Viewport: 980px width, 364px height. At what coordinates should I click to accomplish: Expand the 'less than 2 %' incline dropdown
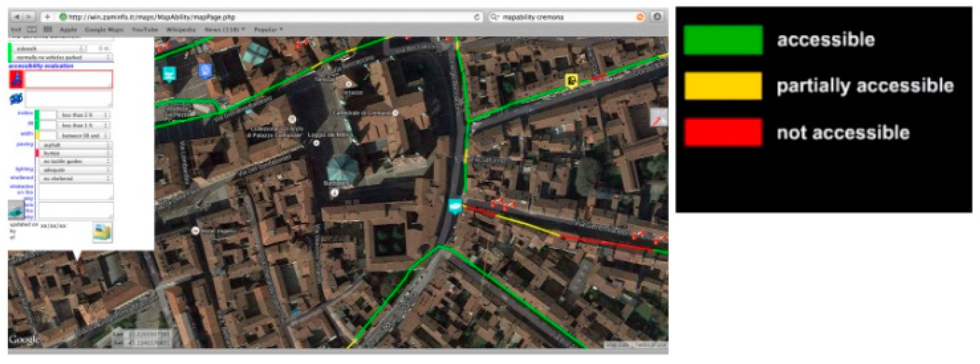click(x=83, y=115)
